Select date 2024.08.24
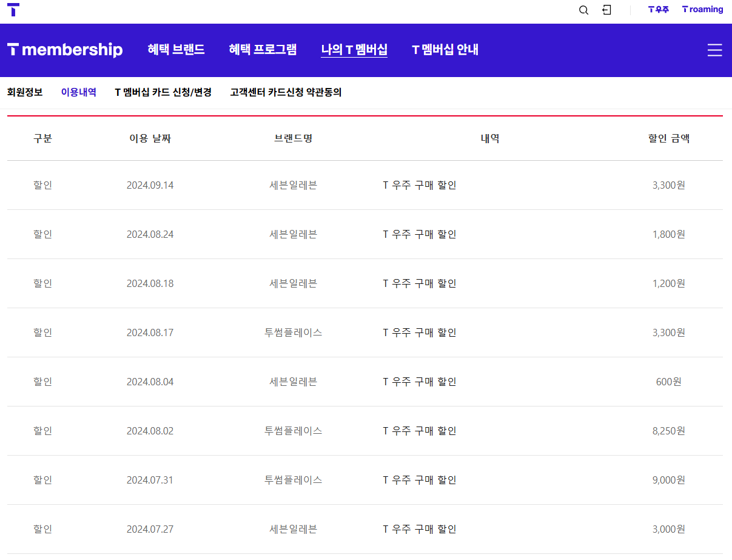 (150, 234)
